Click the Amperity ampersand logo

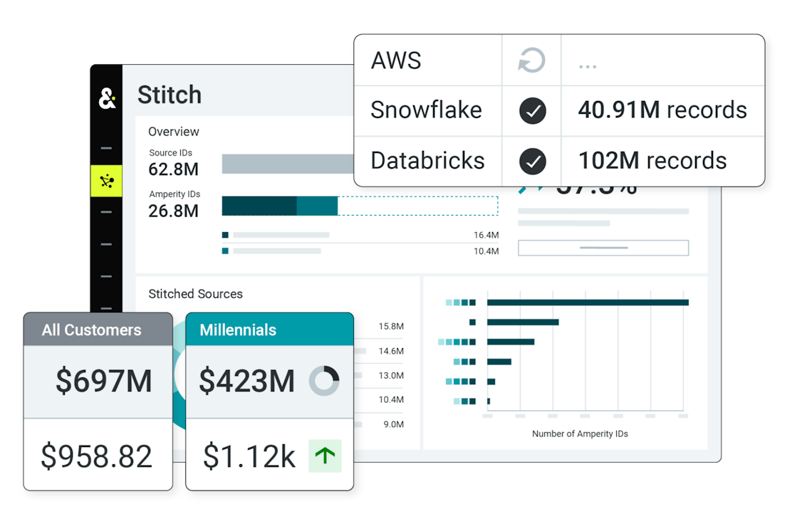tap(105, 98)
